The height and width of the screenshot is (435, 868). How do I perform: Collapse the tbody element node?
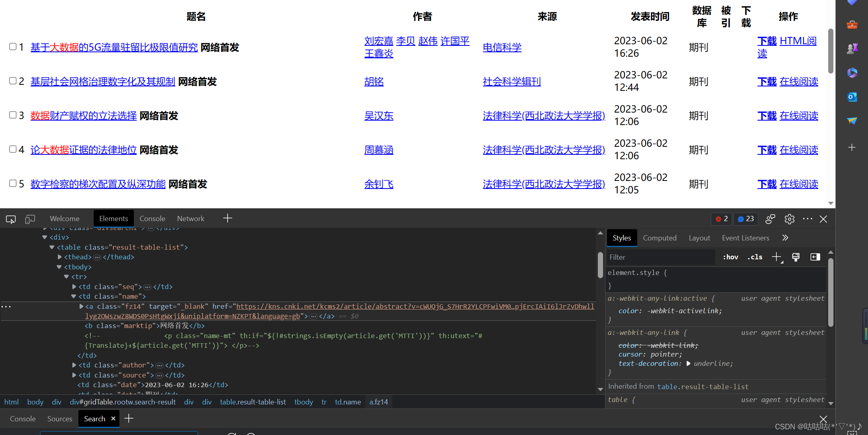click(59, 267)
